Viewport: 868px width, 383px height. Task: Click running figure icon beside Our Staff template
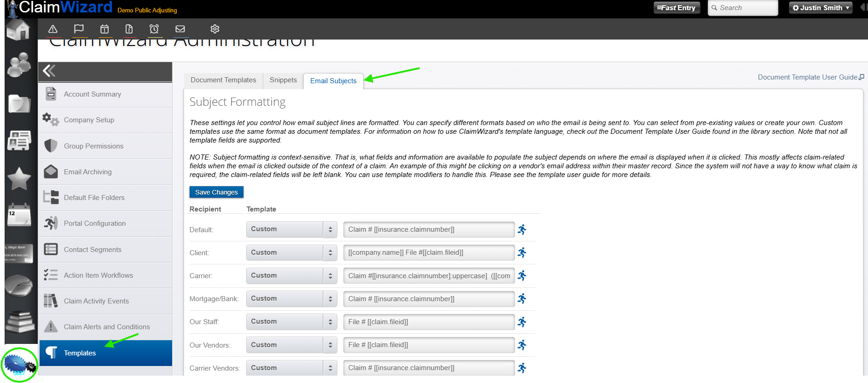[x=522, y=322]
